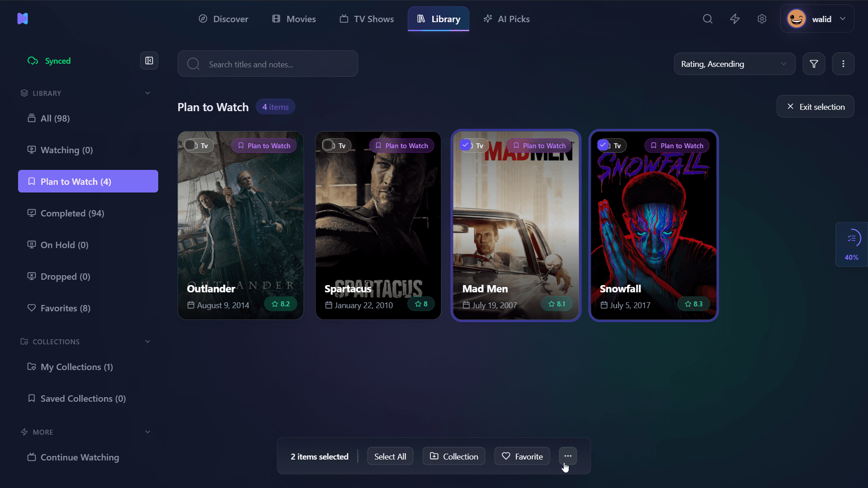Click the star rating 8 on Spartacus
The image size is (868, 488).
coord(421,304)
